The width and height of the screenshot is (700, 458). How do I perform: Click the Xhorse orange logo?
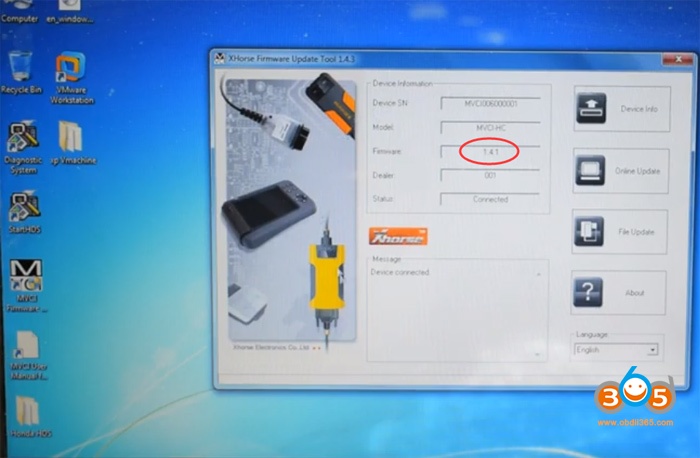tap(398, 236)
